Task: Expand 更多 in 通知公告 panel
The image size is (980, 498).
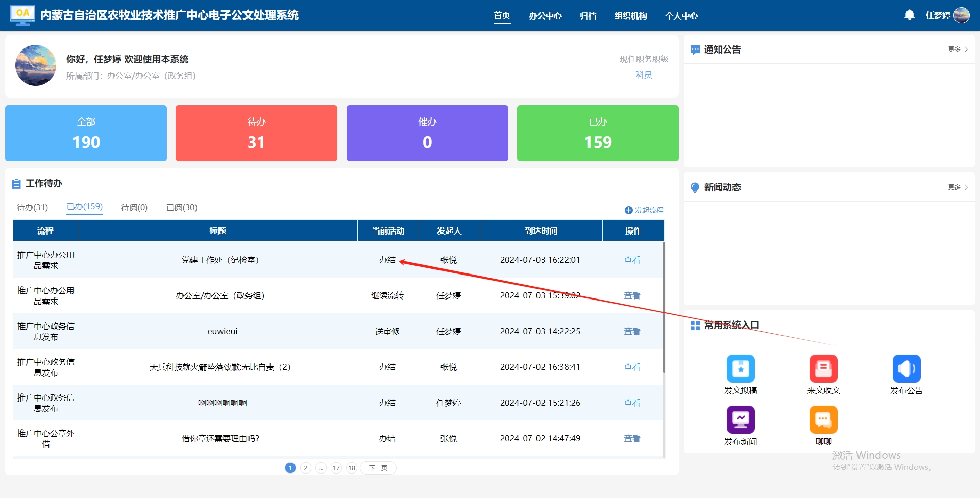Action: coord(958,49)
